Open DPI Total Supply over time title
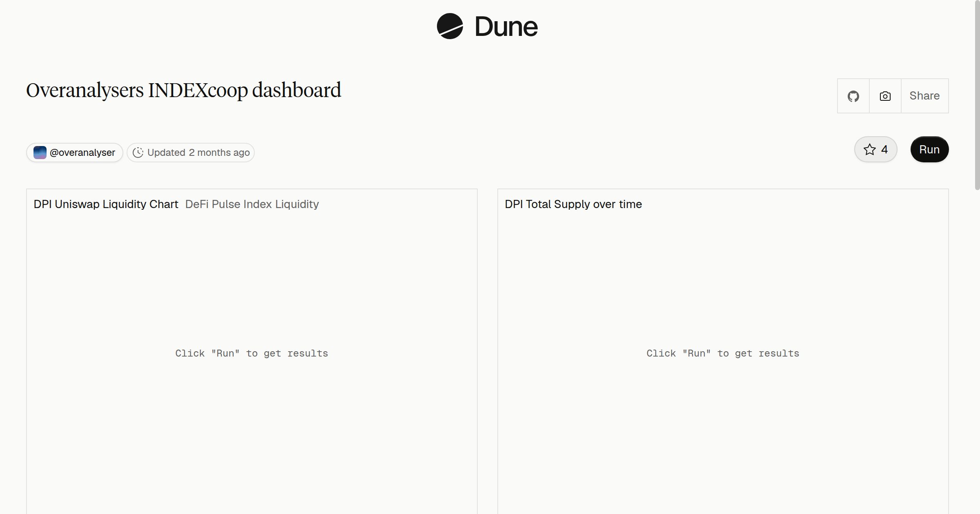Image resolution: width=980 pixels, height=514 pixels. point(573,204)
